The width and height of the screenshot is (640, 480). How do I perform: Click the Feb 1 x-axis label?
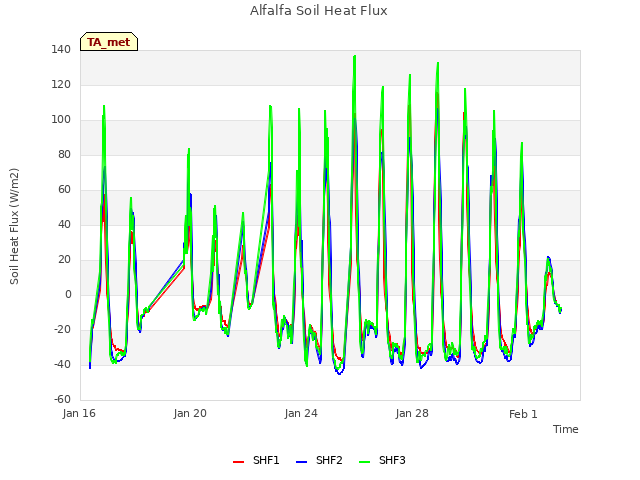point(523,414)
